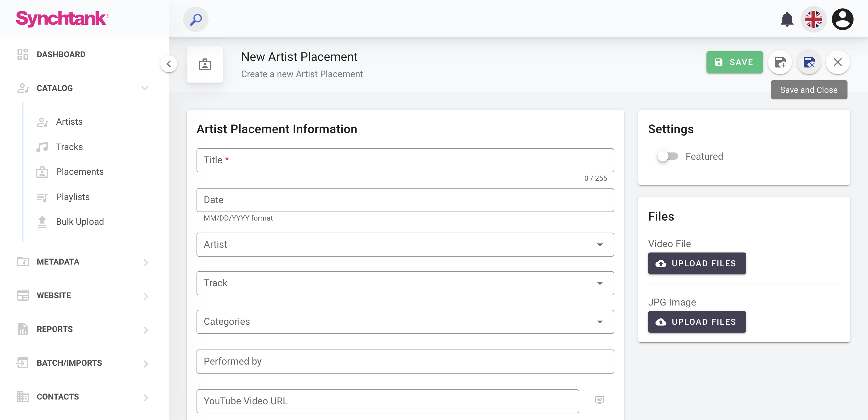Click Upload Files under JPG Image

coord(697,322)
